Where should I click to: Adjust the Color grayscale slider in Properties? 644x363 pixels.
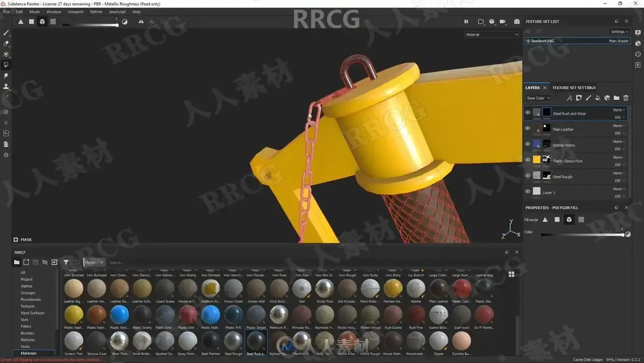point(582,235)
